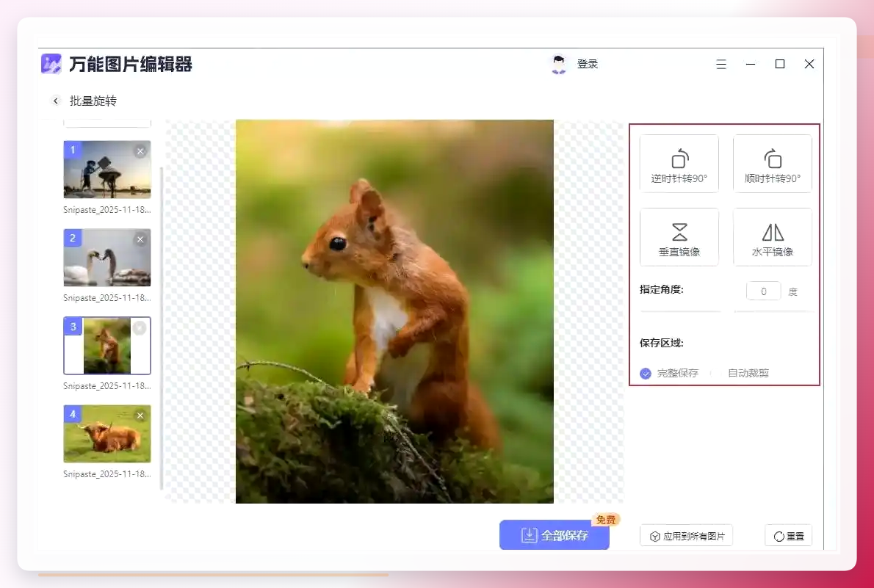Screen dimensions: 874x588
Task: Select thumbnail 4 highland cow image
Action: 107,434
